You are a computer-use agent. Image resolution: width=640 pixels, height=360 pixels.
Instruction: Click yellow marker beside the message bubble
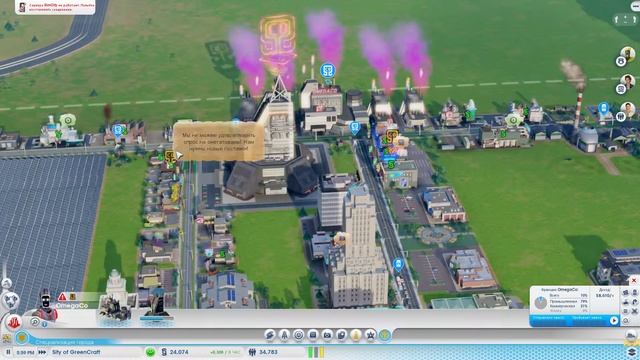[x=170, y=157]
